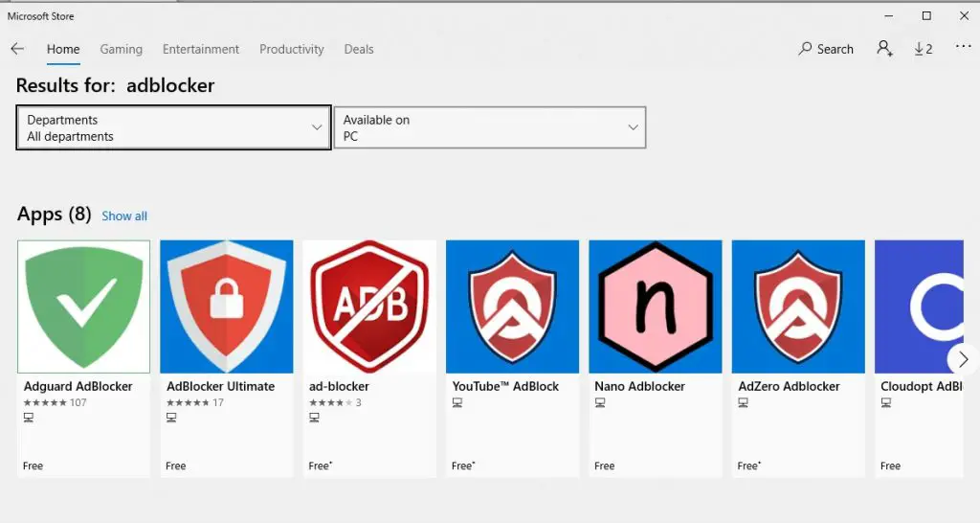980x523 pixels.
Task: Open YouTube AdBlock shield icon
Action: tap(513, 307)
